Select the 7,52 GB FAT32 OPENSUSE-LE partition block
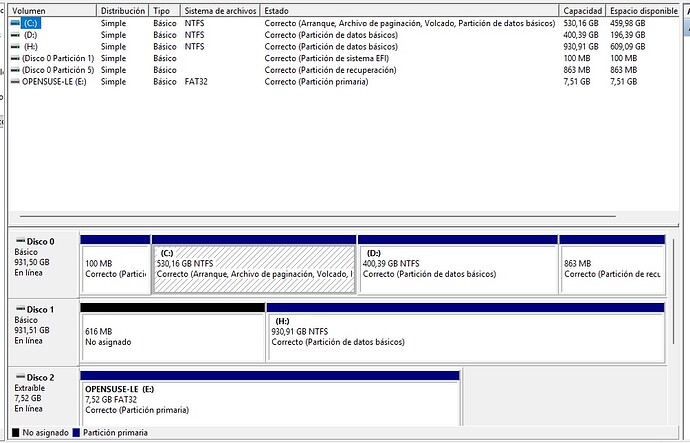Screen dimensions: 690x443 269,398
